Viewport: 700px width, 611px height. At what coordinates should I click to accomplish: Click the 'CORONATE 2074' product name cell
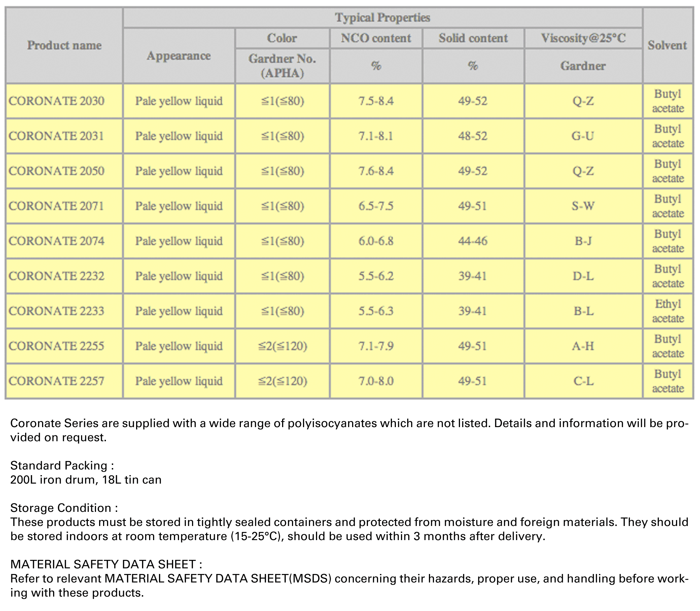pyautogui.click(x=64, y=241)
